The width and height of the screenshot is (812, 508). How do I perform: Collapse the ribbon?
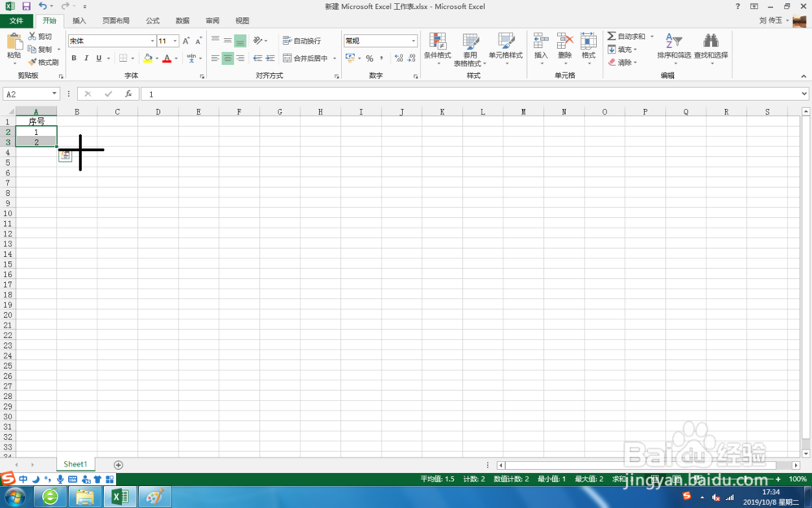pyautogui.click(x=804, y=76)
